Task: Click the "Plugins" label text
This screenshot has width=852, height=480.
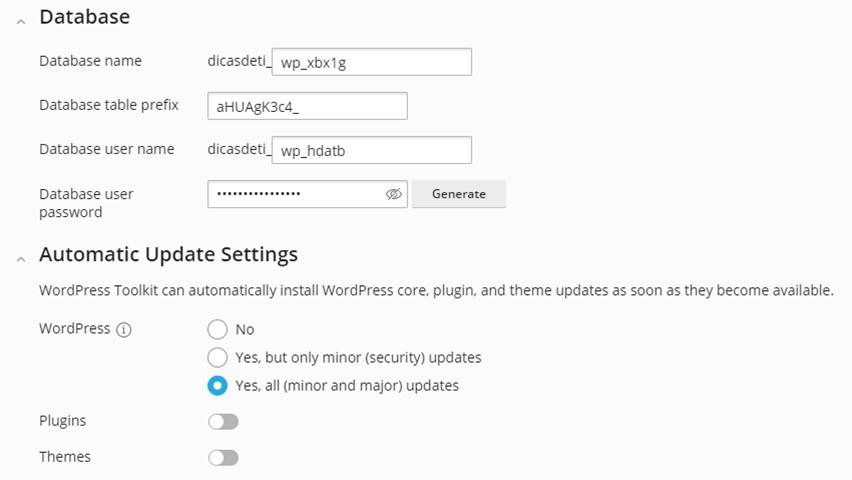Action: pyautogui.click(x=62, y=421)
